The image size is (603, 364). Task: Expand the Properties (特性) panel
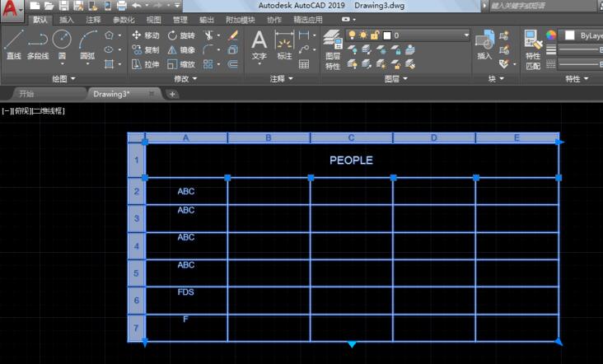click(577, 79)
